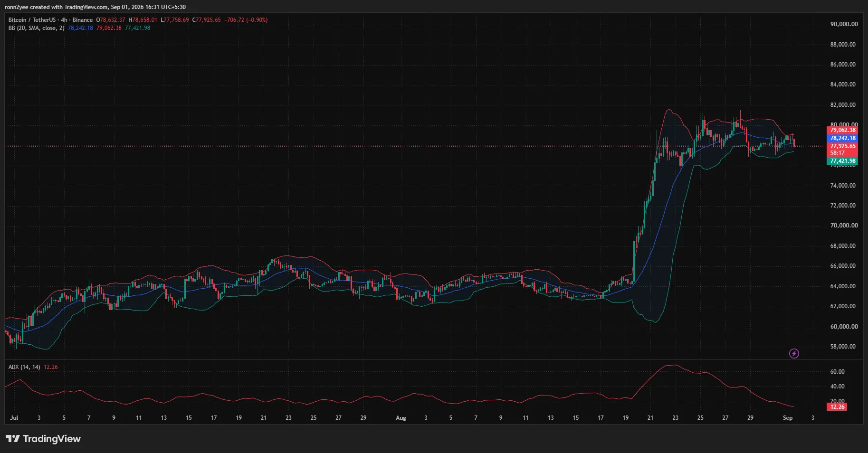868x453 pixels.
Task: Click the 58:17 countdown on price axis
Action: coord(837,153)
